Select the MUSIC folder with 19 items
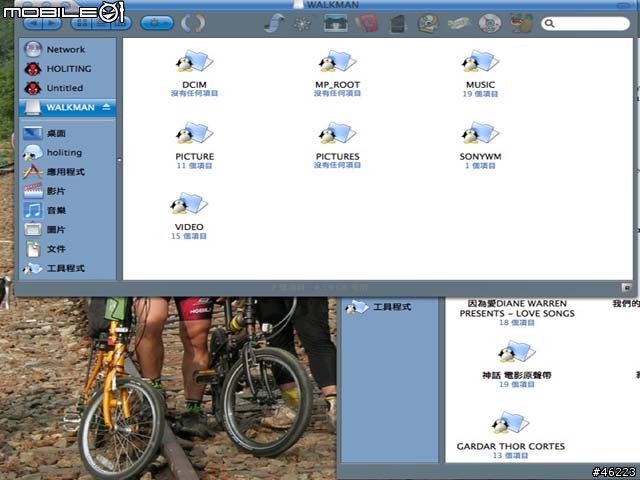This screenshot has height=480, width=640. (480, 73)
